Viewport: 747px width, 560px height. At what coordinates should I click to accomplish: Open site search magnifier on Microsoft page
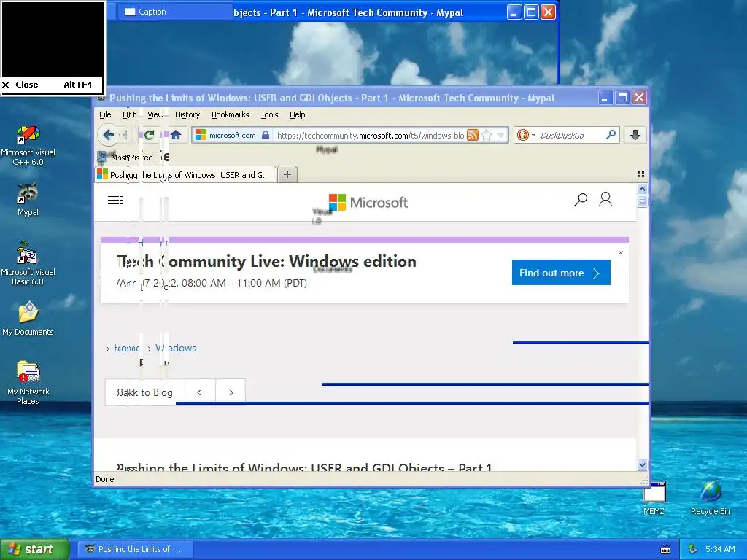tap(580, 200)
